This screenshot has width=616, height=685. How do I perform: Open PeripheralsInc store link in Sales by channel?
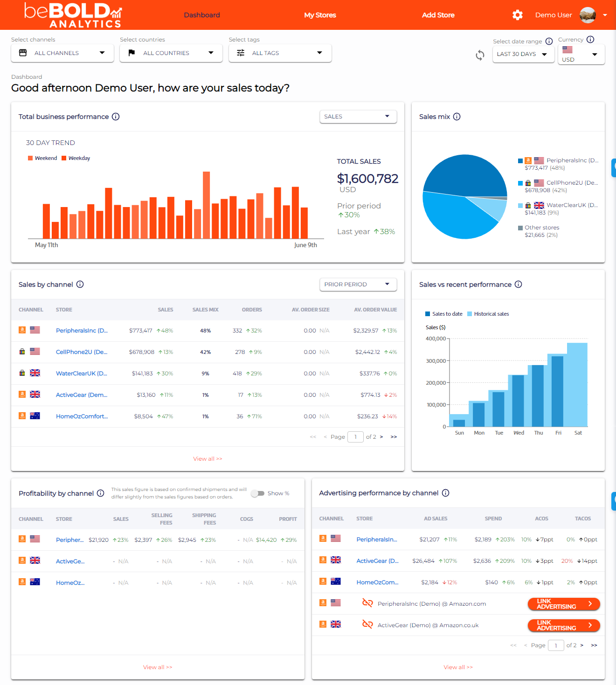pyautogui.click(x=82, y=331)
